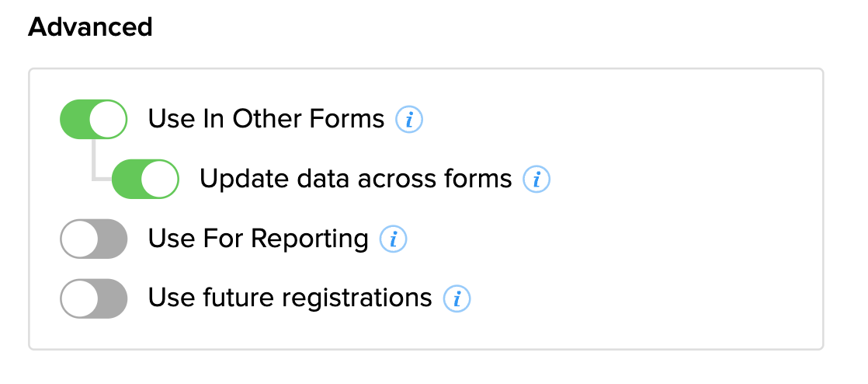868x384 pixels.
Task: Click empty space inside the Advanced settings panel
Action: [x=660, y=233]
